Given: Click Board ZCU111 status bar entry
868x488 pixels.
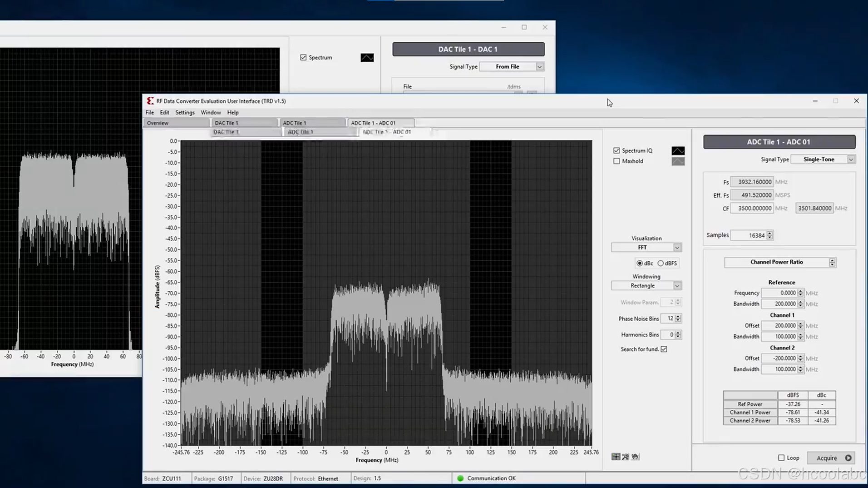Looking at the screenshot, I should [x=163, y=478].
